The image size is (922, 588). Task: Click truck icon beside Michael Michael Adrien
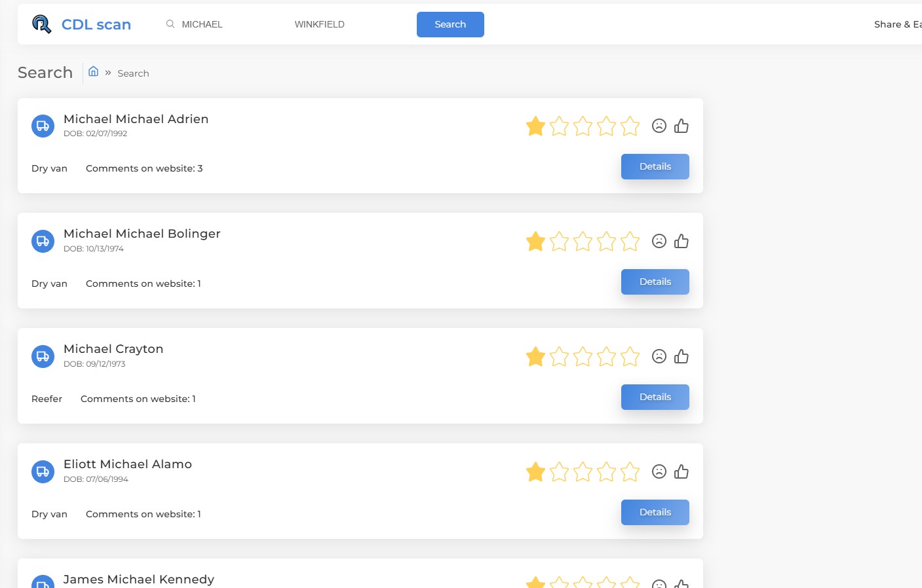coord(43,126)
